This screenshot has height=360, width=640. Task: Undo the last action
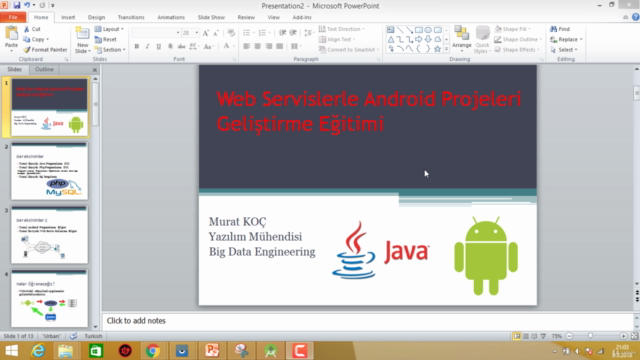27,5
